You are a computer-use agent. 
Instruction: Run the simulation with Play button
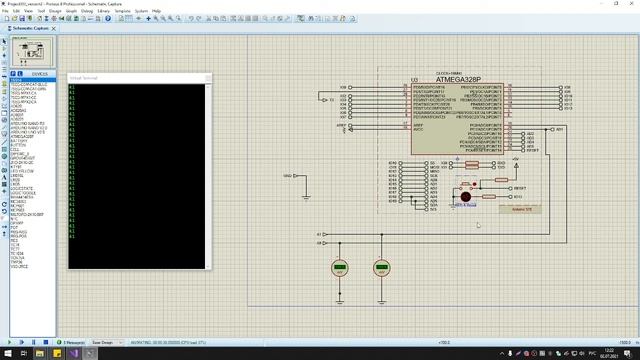pos(10,342)
